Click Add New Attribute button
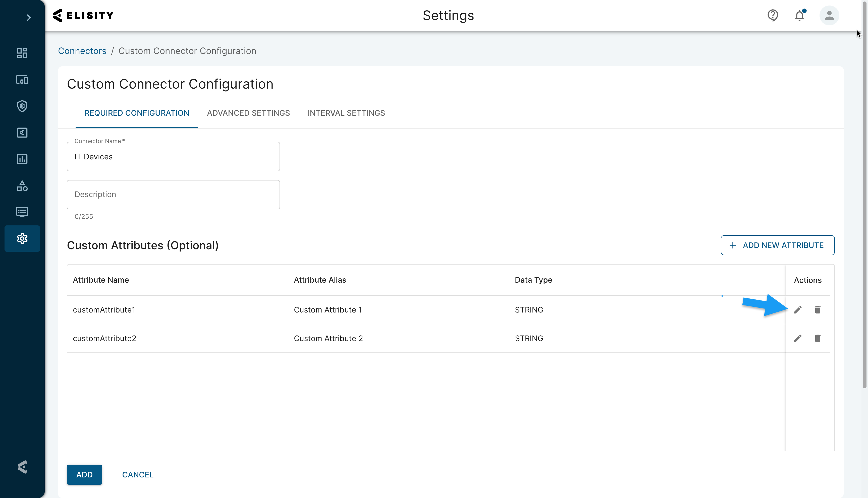The width and height of the screenshot is (868, 498). coord(778,245)
